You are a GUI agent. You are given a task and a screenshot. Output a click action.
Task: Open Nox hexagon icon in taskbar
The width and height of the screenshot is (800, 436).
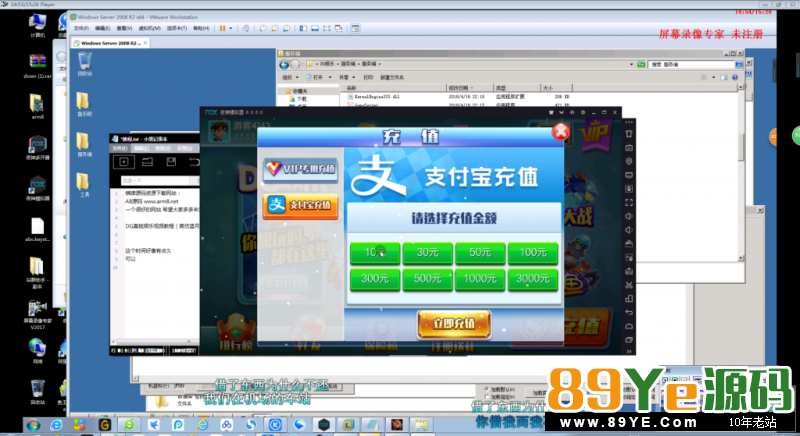tap(323, 425)
